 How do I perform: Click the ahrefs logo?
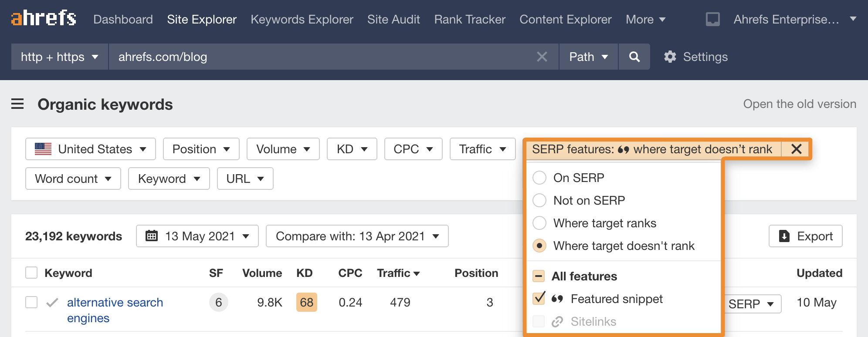tap(44, 19)
